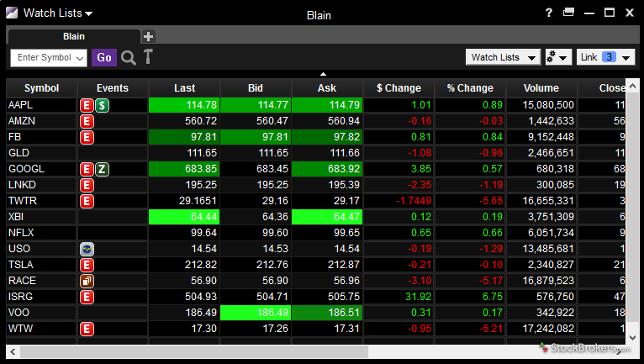Expand the Enter Symbol combo box arrow
The width and height of the screenshot is (644, 364).
80,58
